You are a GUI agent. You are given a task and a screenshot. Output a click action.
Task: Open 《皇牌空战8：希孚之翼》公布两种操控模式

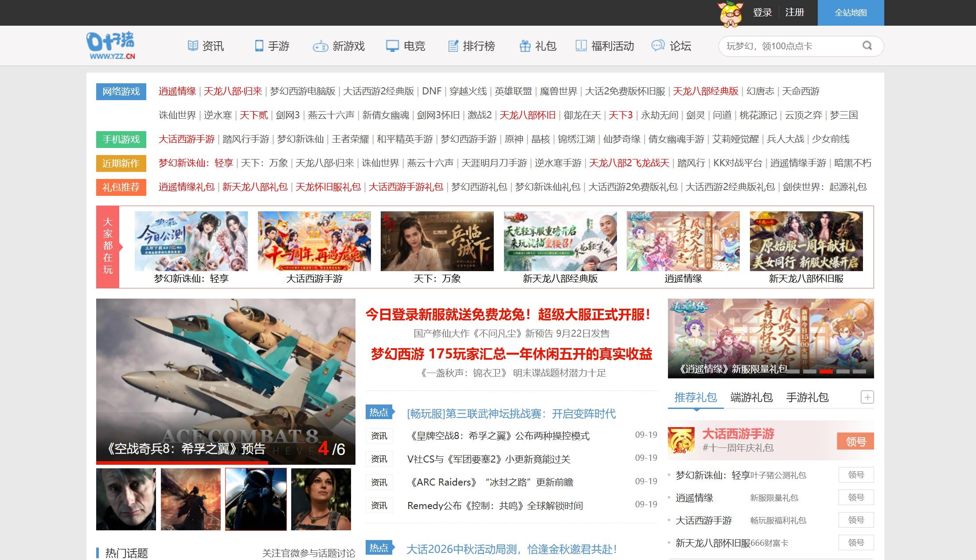[x=498, y=436]
